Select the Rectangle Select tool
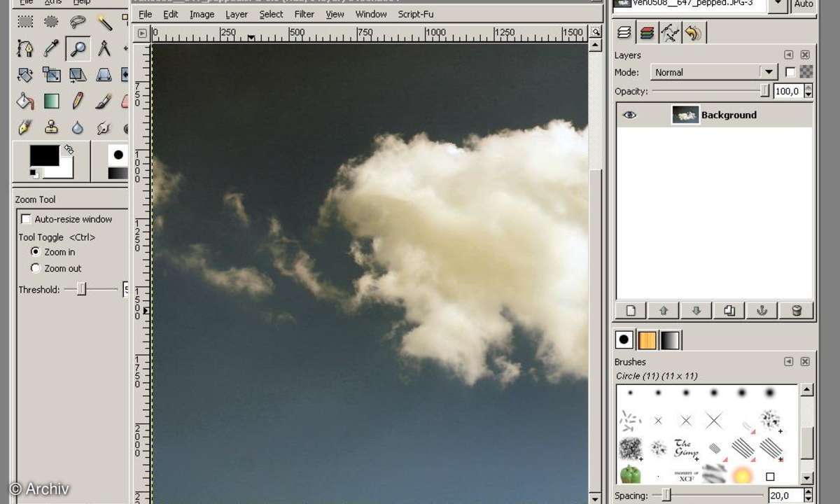Image resolution: width=840 pixels, height=504 pixels. 25,22
